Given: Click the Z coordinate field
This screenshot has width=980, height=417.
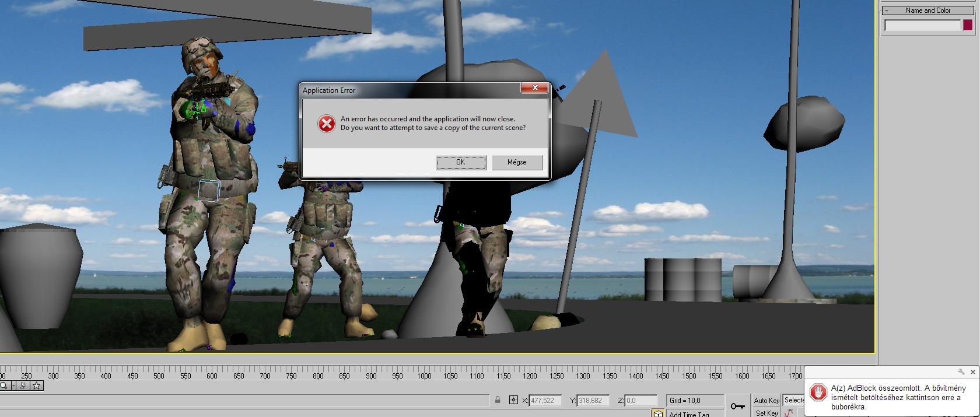Looking at the screenshot, I should pos(640,401).
